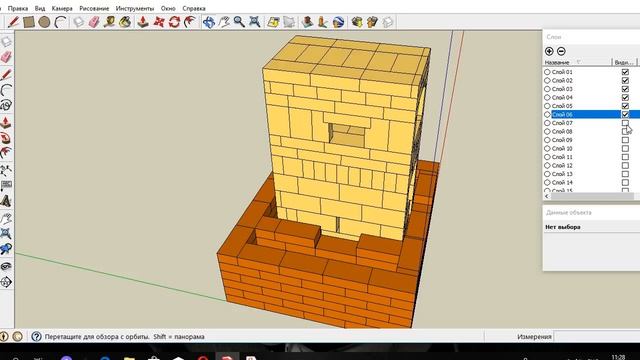The height and width of the screenshot is (360, 640).
Task: Select the Line pencil tool in top toolbar
Action: [13, 22]
